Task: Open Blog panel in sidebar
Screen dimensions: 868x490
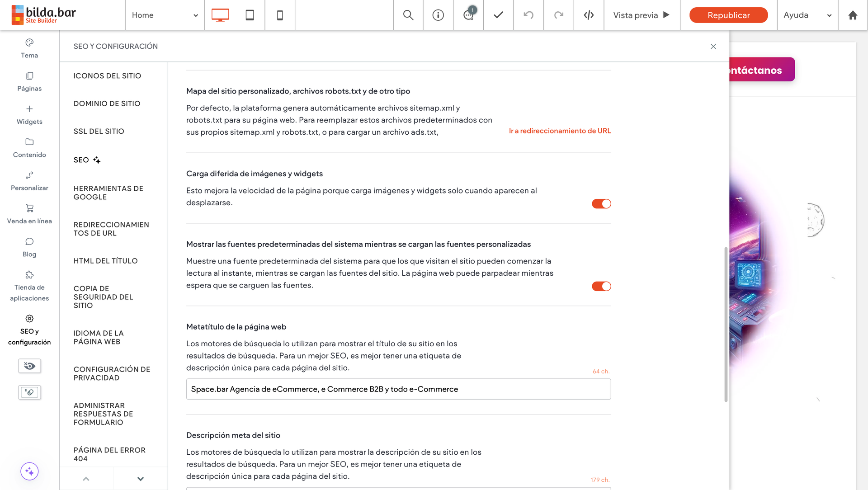Action: pyautogui.click(x=29, y=247)
